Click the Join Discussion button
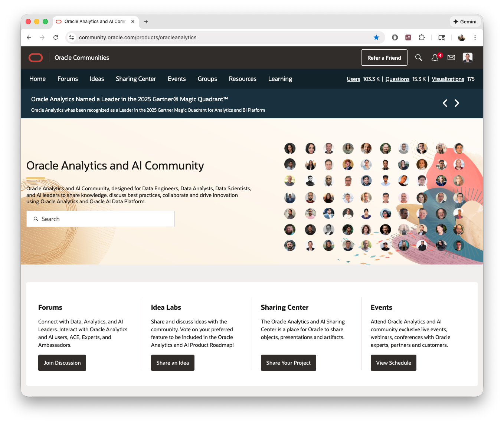 (x=62, y=363)
